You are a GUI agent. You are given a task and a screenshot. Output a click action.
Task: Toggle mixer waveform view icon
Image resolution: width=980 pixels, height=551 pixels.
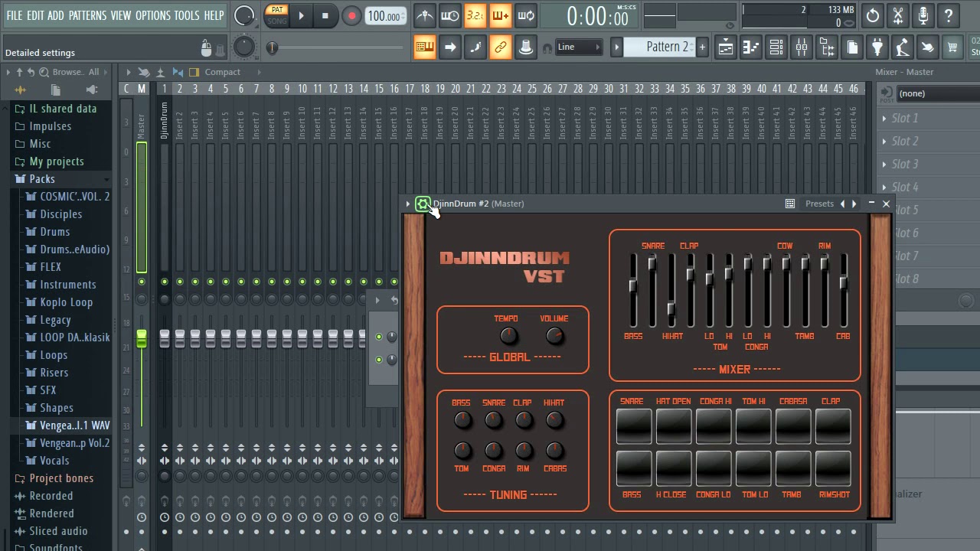[178, 72]
